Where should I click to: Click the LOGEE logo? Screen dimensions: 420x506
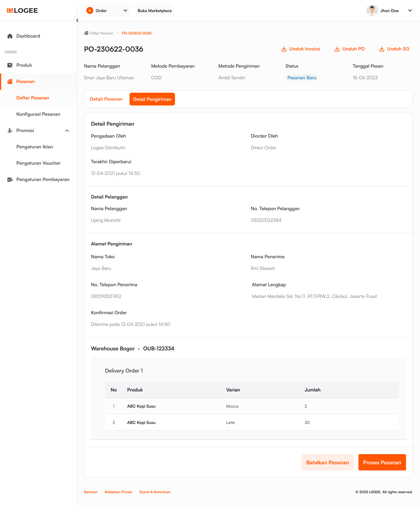click(x=22, y=11)
